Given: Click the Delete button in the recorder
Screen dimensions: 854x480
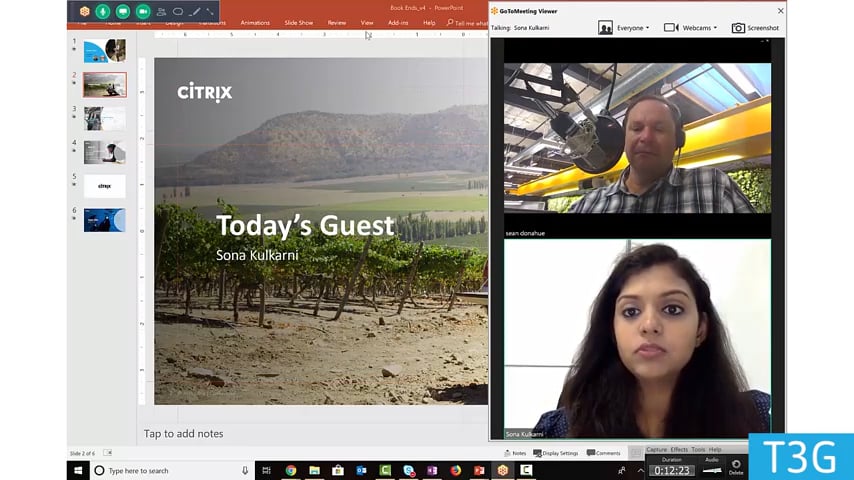Looking at the screenshot, I should point(736,467).
